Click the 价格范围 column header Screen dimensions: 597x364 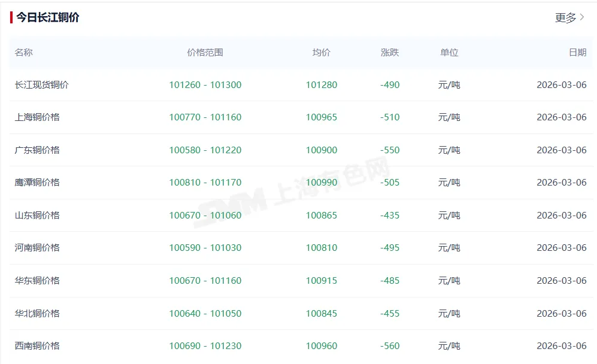pos(205,53)
